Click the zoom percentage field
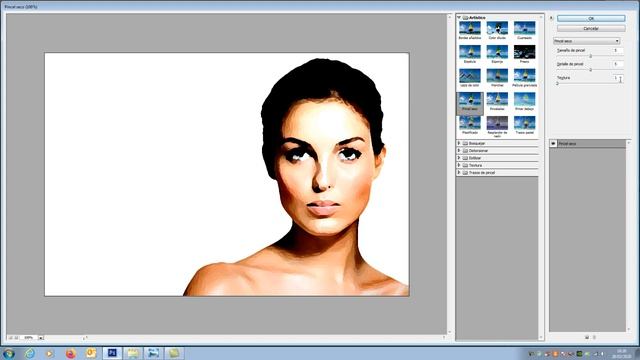Screen dimensions: 640x360 tap(29, 338)
